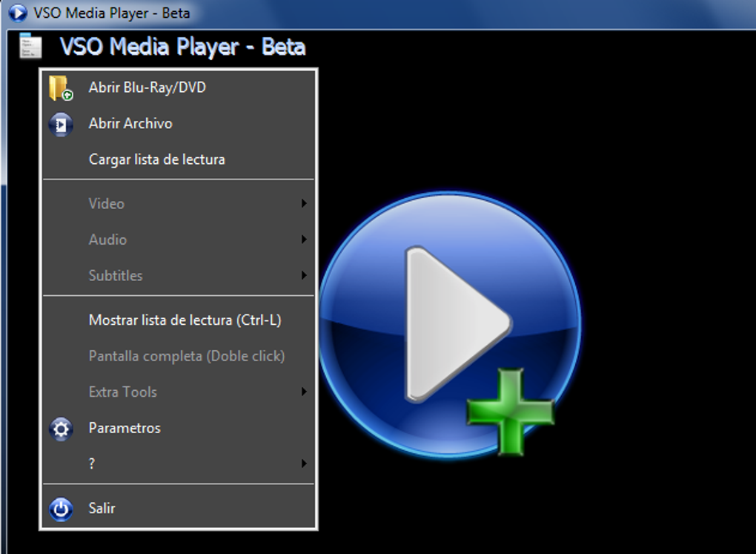The width and height of the screenshot is (756, 554).
Task: Choose Salir to exit the player
Action: pyautogui.click(x=179, y=508)
